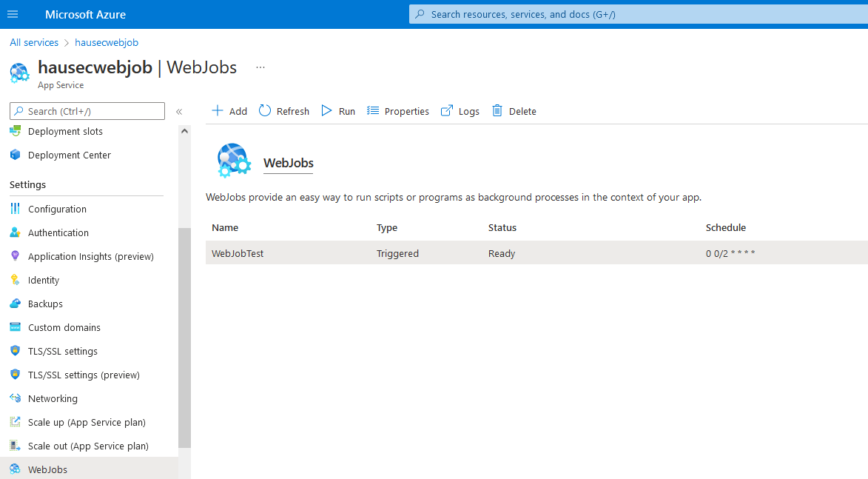Click the Networking arrows icon
Image resolution: width=868 pixels, height=479 pixels.
point(16,398)
